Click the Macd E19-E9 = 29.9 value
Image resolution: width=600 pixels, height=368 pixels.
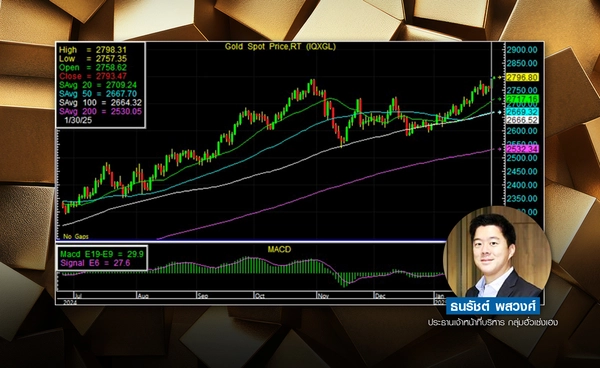click(x=102, y=254)
